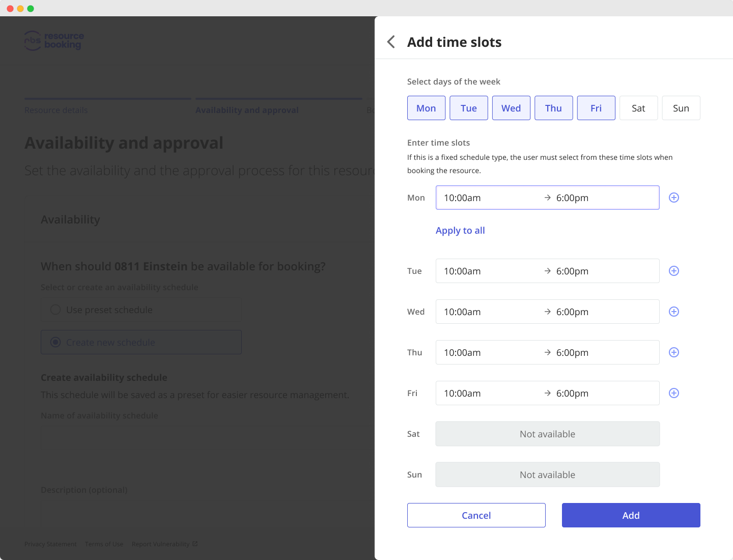Viewport: 733px width, 560px height.
Task: Click the resource booking logo
Action: click(x=53, y=41)
